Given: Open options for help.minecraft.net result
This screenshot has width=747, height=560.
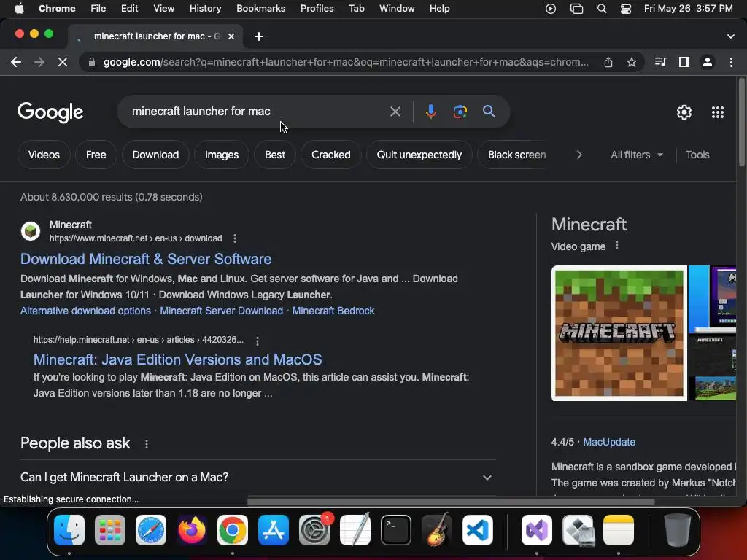Looking at the screenshot, I should click(x=258, y=341).
